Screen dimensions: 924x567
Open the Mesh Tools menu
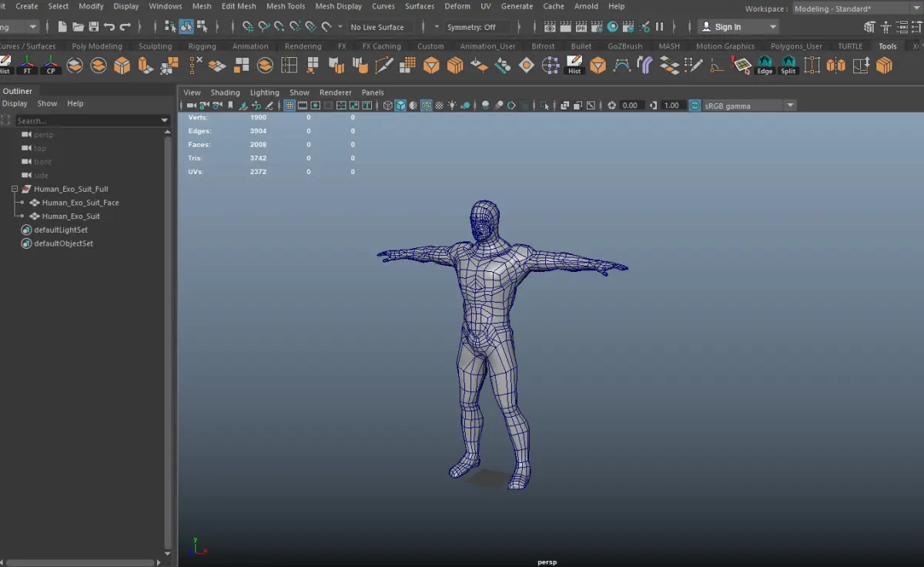pos(286,6)
